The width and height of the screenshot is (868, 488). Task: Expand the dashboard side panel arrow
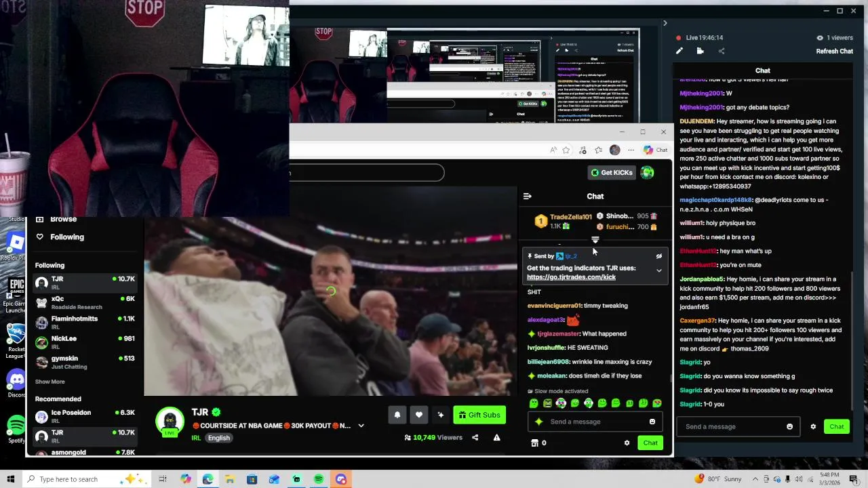[665, 23]
